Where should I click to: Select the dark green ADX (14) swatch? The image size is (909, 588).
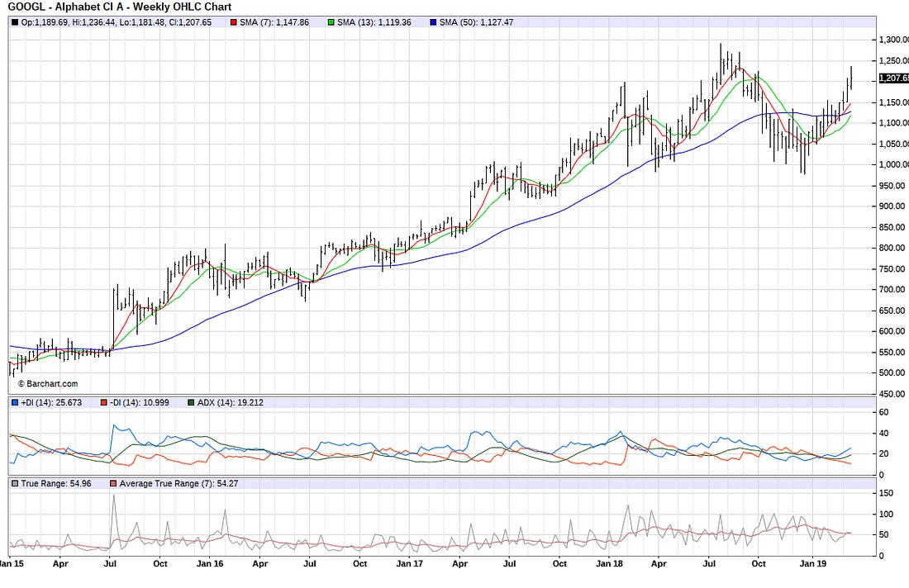(192, 403)
